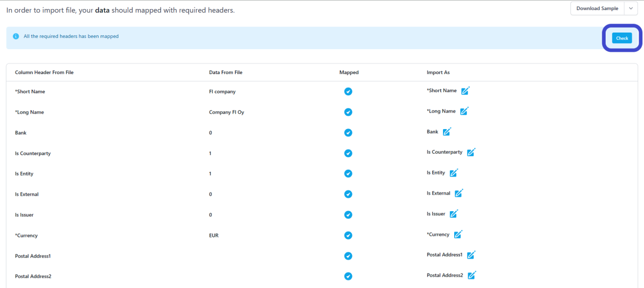Screen dimensions: 644x288
Task: Click the 'Is External' file header cell
Action: tap(27, 195)
